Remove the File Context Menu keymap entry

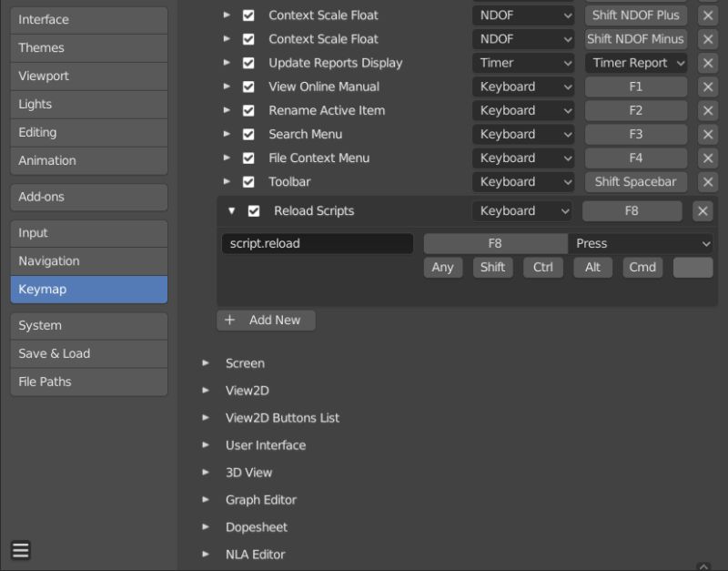pos(708,158)
